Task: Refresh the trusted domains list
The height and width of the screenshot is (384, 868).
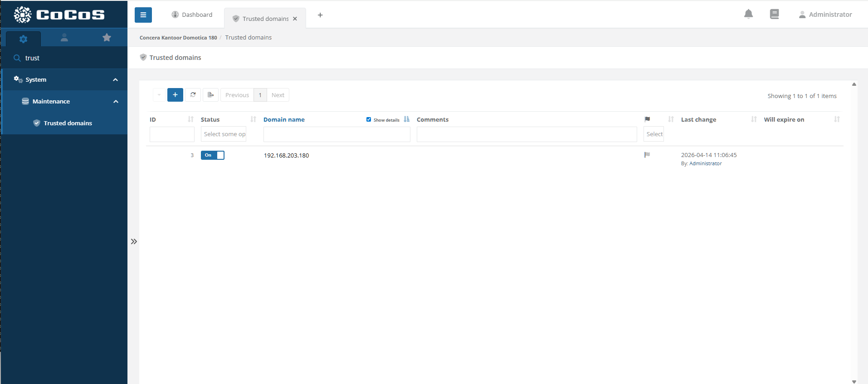Action: [193, 95]
